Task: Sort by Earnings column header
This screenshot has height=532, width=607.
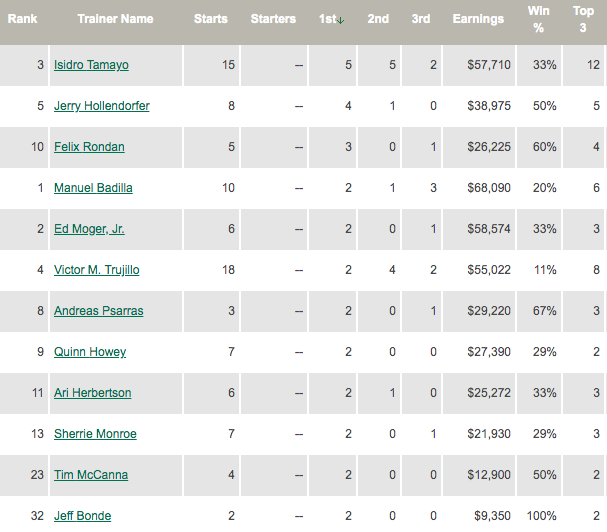Action: point(478,19)
